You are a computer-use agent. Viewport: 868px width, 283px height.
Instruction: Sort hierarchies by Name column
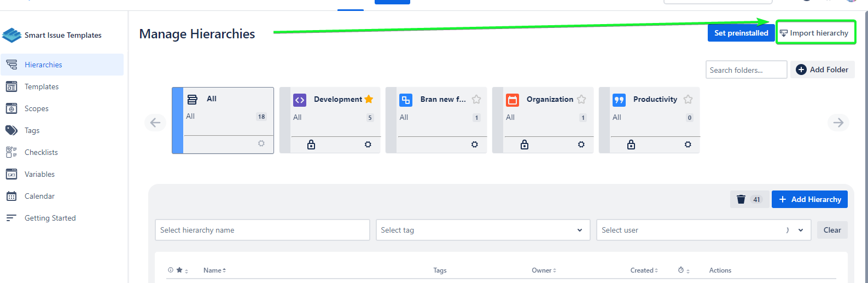(x=214, y=270)
